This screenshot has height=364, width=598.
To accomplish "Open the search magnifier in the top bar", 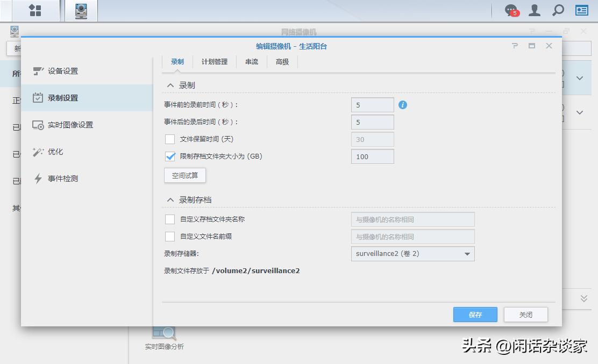I will point(557,10).
